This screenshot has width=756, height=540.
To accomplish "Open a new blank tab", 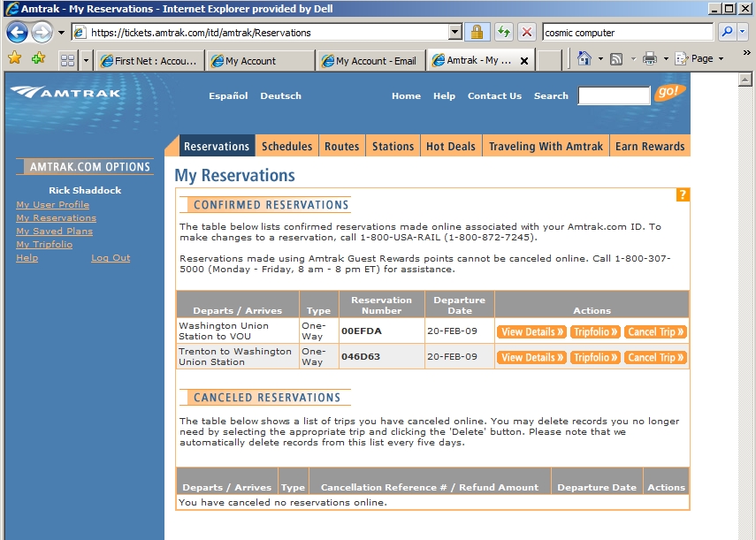I will [x=549, y=61].
